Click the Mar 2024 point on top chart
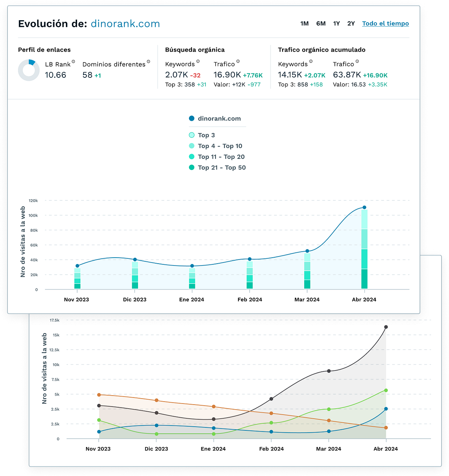This screenshot has width=449, height=476. pos(307,251)
